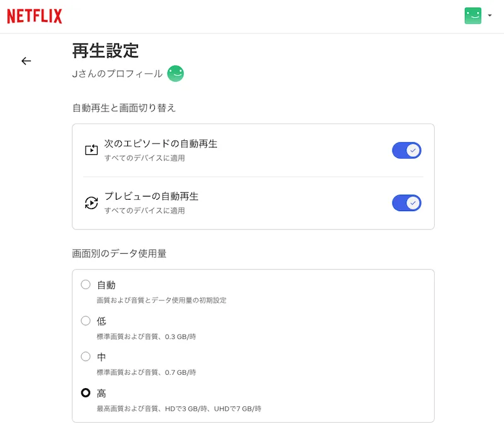This screenshot has height=429, width=504.
Task: Click the next-episode autoplay icon
Action: pos(91,150)
